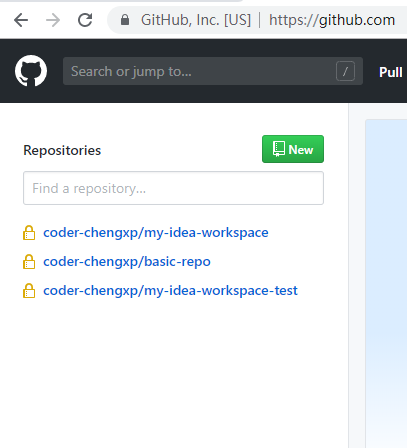This screenshot has height=448, width=407.
Task: Open coder-chengxp/my-idea-workspace-test repository
Action: [170, 291]
